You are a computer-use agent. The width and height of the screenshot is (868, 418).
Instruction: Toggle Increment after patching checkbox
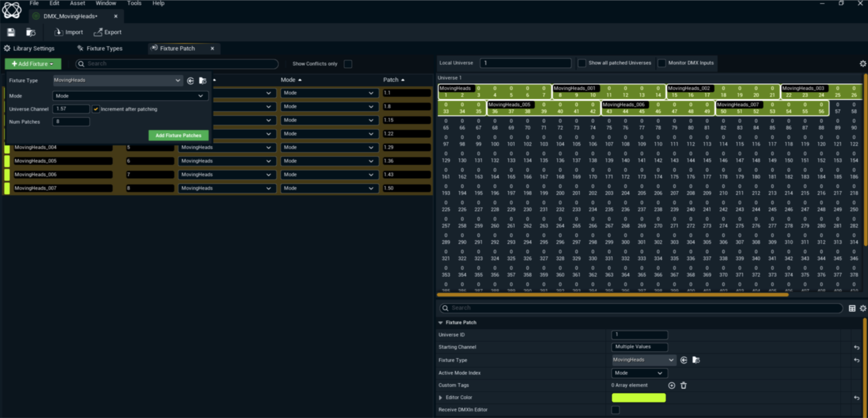coord(96,109)
